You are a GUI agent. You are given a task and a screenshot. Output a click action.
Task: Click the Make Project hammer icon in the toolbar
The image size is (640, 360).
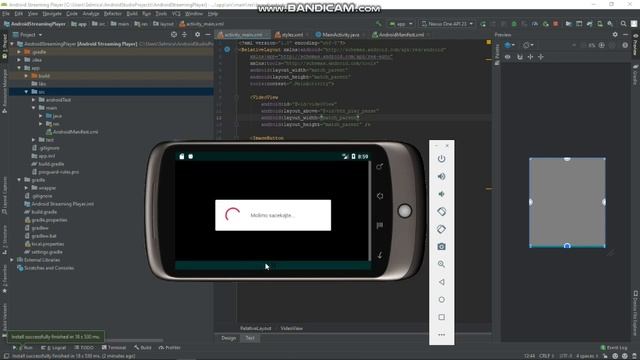378,24
